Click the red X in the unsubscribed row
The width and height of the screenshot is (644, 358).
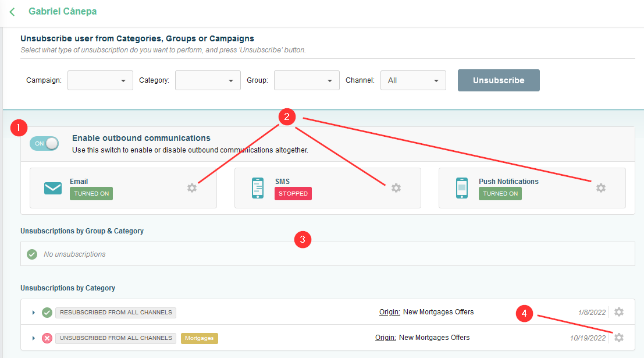click(x=47, y=338)
